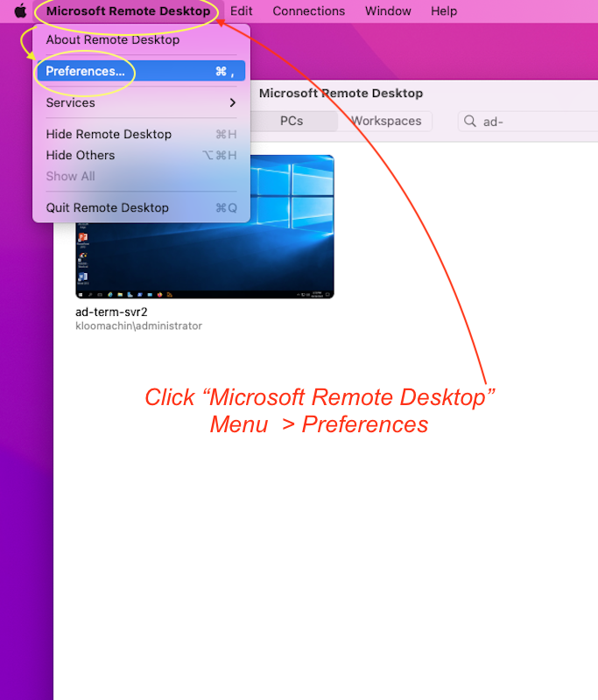Click the ad-term-svr2 PC name
Viewport: 598px width, 700px height.
(x=111, y=311)
